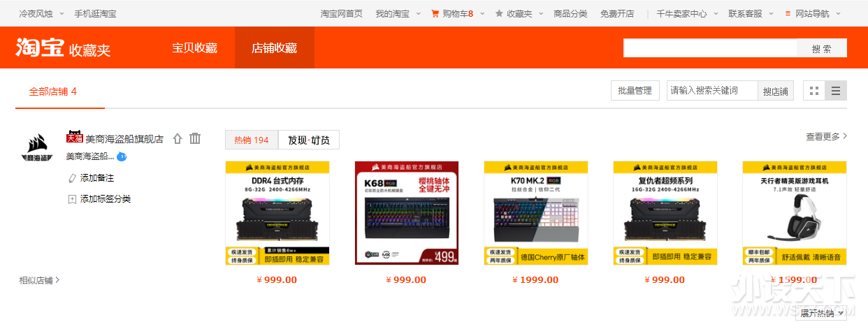Open the DDR4 台式内存 product thumbnail
This screenshot has height=329, width=868.
click(x=277, y=213)
